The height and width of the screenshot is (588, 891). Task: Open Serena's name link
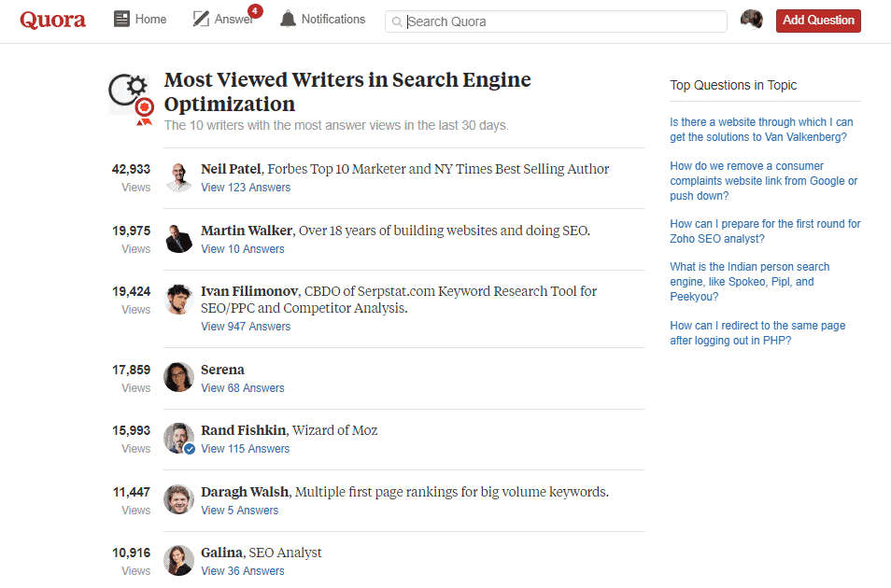pyautogui.click(x=222, y=370)
